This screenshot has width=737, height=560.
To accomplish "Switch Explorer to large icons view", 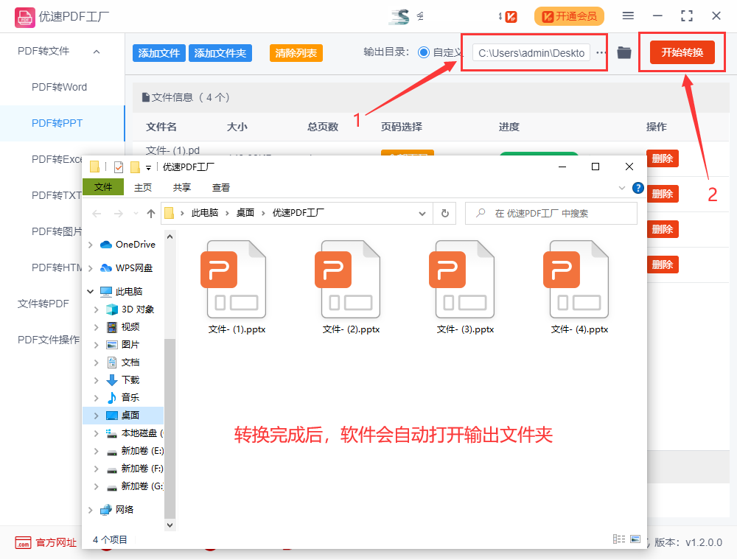I will [635, 539].
